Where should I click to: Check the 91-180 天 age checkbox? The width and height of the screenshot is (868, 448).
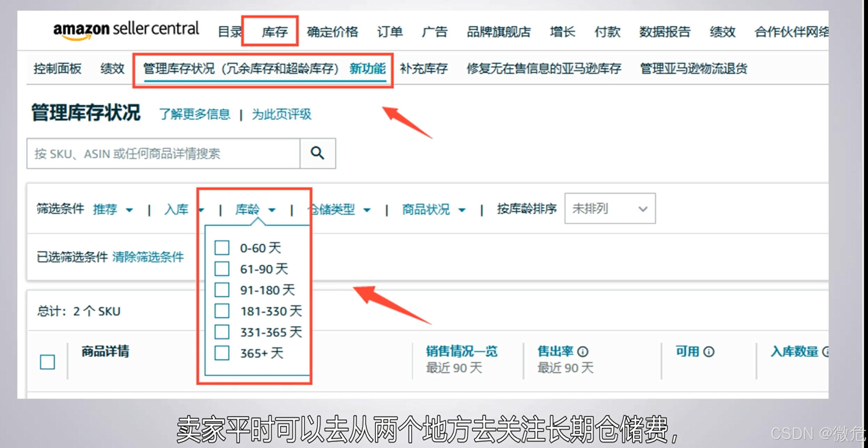(222, 290)
